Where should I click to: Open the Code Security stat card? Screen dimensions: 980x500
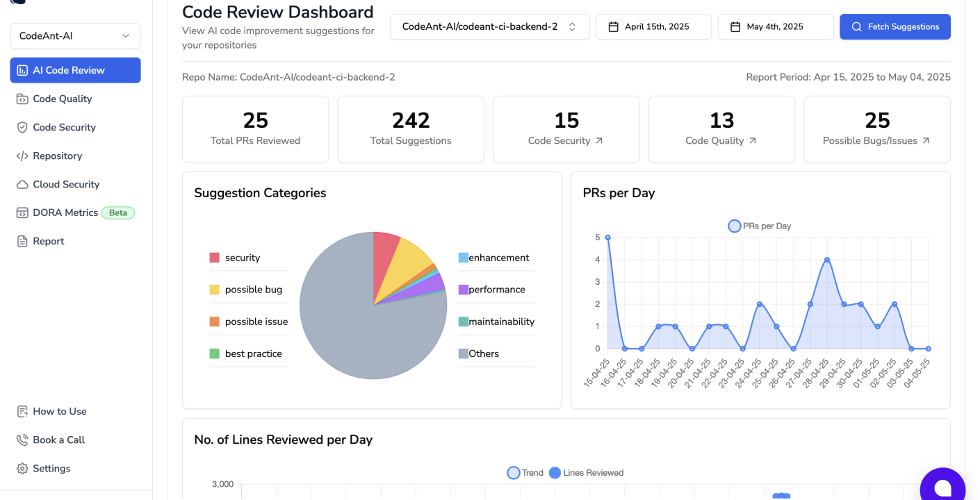coord(566,129)
